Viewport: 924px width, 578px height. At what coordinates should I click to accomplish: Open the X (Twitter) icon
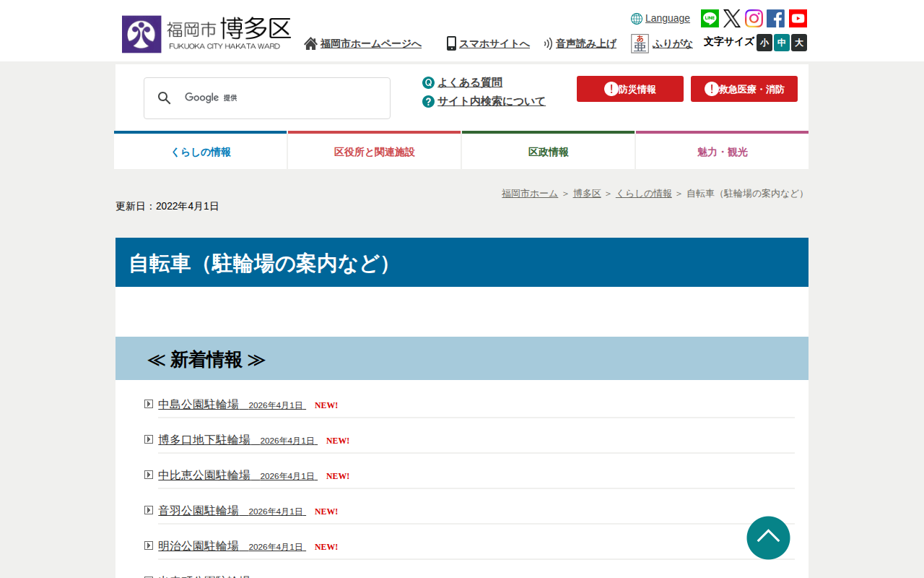coord(732,19)
